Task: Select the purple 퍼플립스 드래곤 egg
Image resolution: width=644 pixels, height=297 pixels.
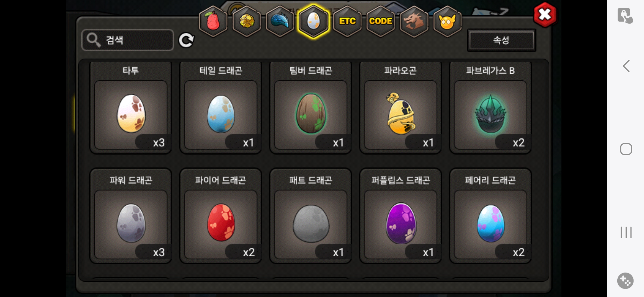Action: coord(401,216)
